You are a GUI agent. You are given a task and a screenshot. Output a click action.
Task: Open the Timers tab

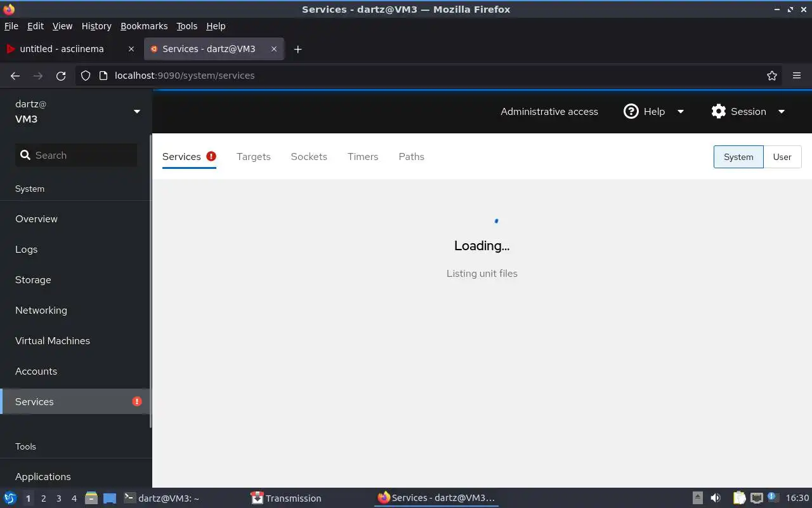pyautogui.click(x=363, y=157)
